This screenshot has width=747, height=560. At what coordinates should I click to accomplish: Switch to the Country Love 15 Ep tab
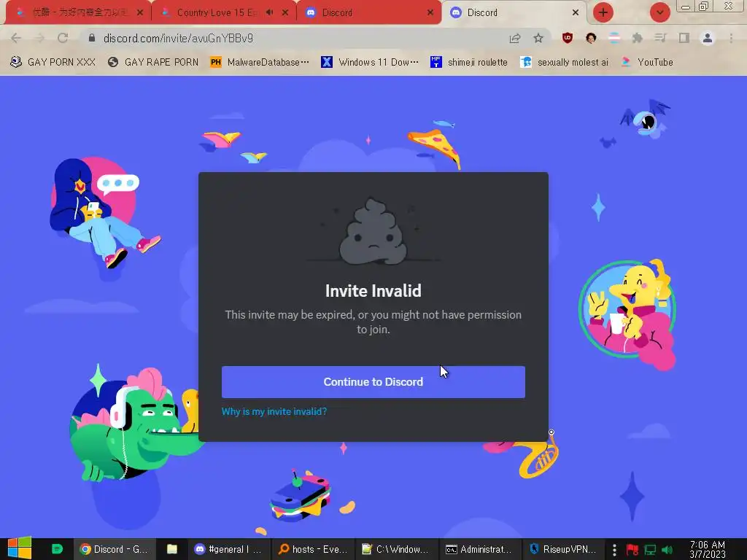click(x=217, y=12)
